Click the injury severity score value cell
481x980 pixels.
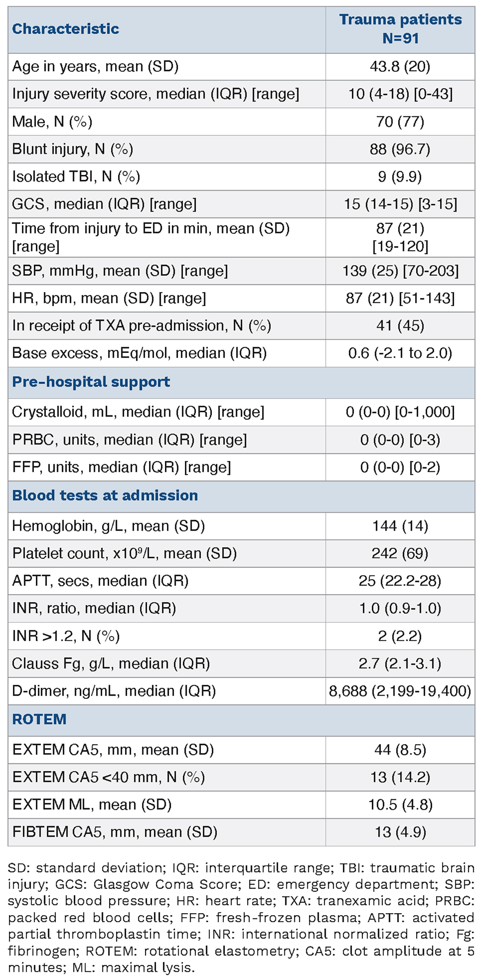tap(400, 94)
